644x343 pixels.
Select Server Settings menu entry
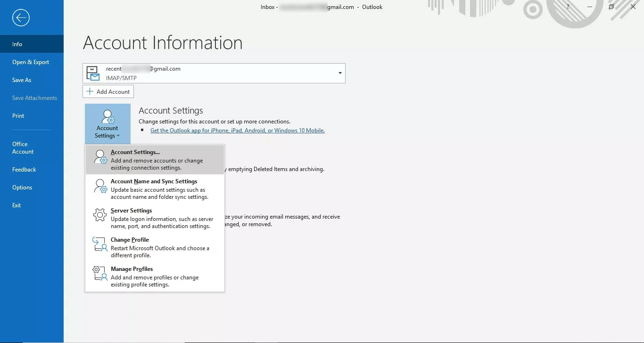(155, 218)
